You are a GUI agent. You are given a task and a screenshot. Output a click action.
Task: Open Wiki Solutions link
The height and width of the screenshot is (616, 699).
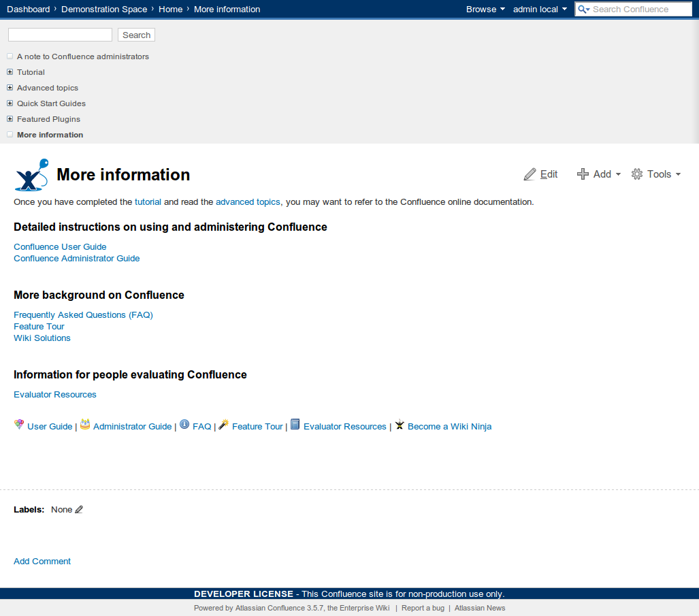(42, 338)
